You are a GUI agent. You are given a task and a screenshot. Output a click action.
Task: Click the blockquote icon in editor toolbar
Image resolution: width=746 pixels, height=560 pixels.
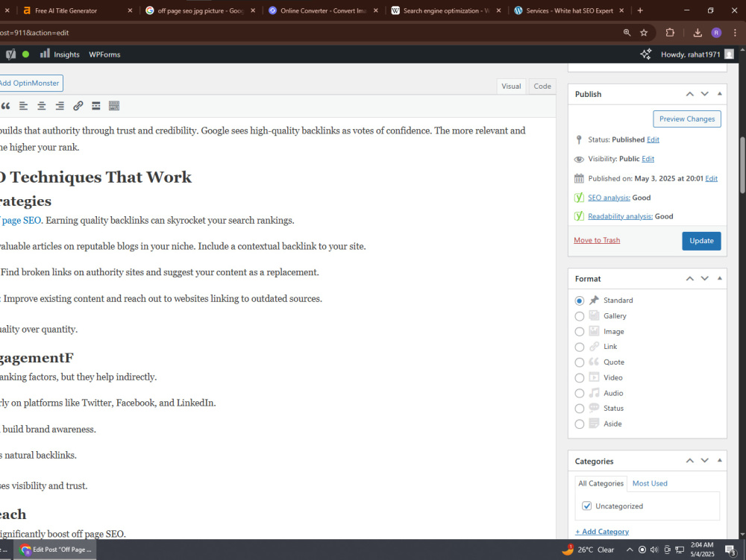tap(5, 106)
